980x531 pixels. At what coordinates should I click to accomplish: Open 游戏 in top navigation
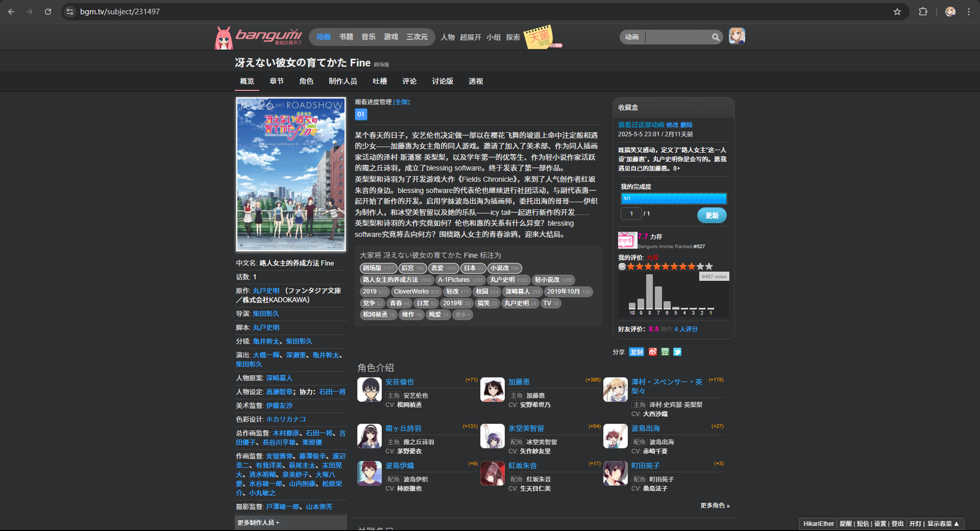(391, 37)
